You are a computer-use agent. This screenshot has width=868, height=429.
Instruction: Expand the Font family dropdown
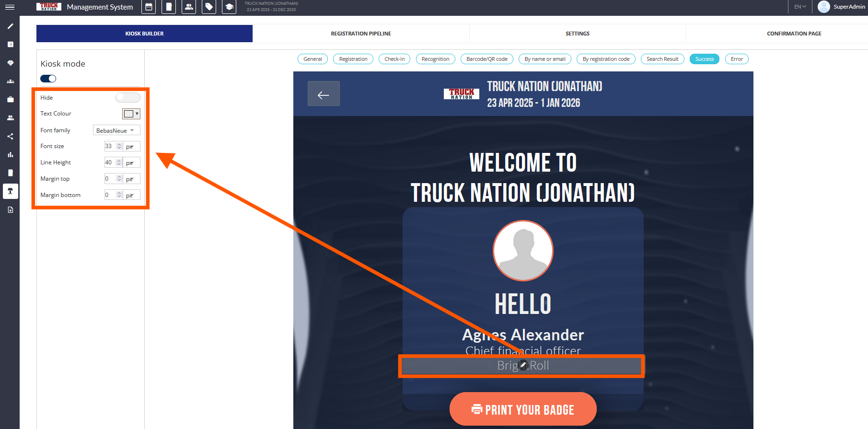click(116, 130)
